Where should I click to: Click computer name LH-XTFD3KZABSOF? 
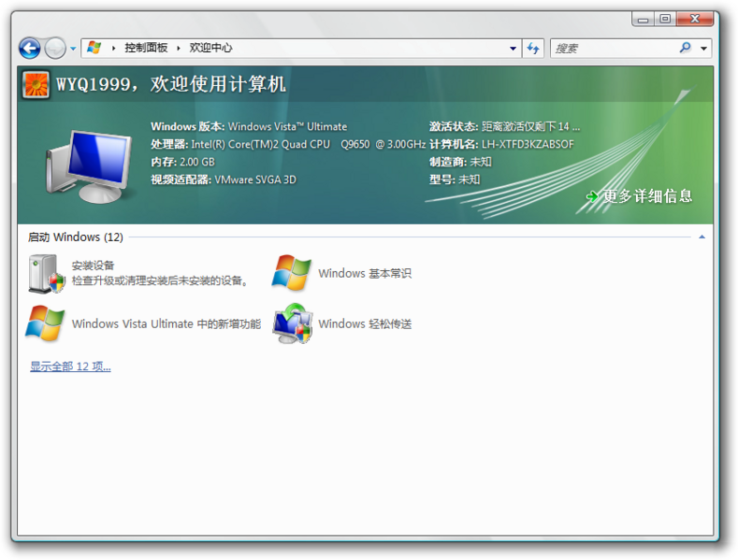coord(528,144)
